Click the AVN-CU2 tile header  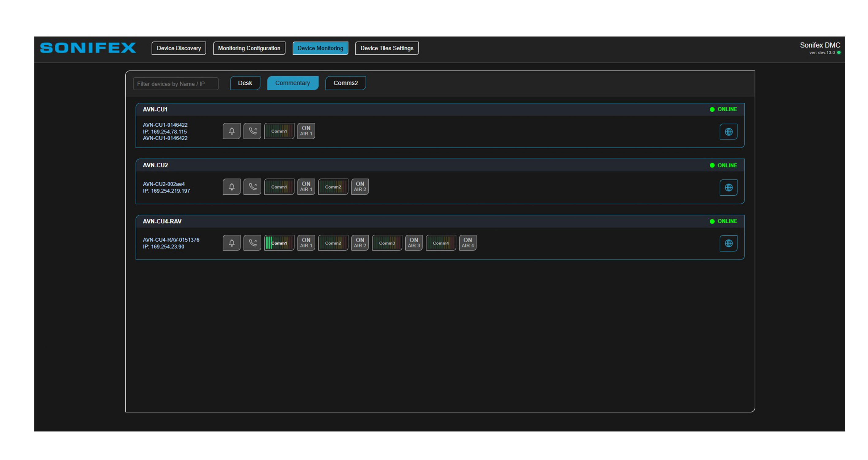pos(440,165)
